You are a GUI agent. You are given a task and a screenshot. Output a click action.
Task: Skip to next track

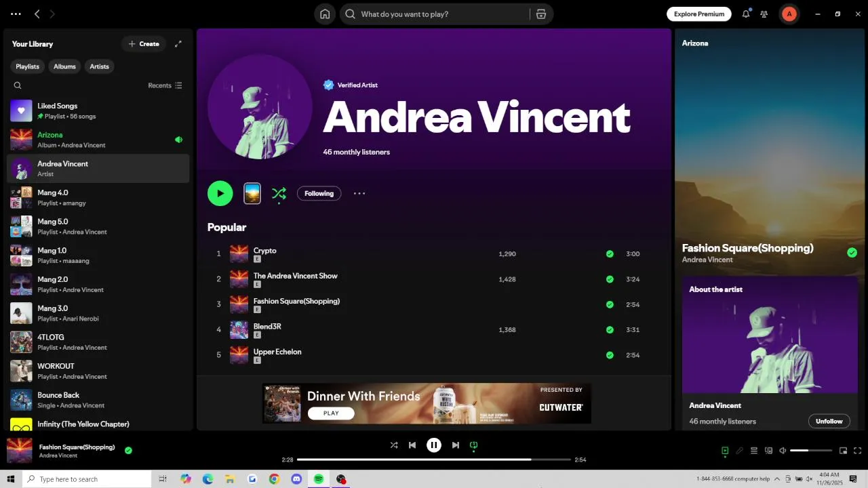click(x=455, y=445)
